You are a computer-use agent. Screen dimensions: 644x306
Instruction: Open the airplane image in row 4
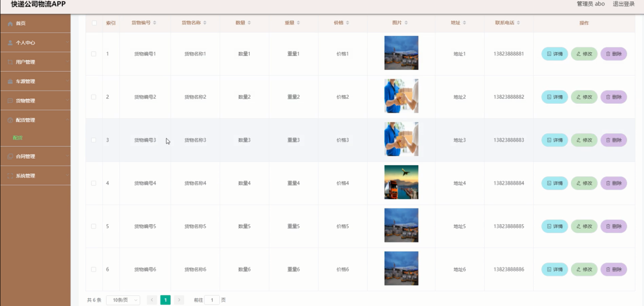pyautogui.click(x=401, y=182)
